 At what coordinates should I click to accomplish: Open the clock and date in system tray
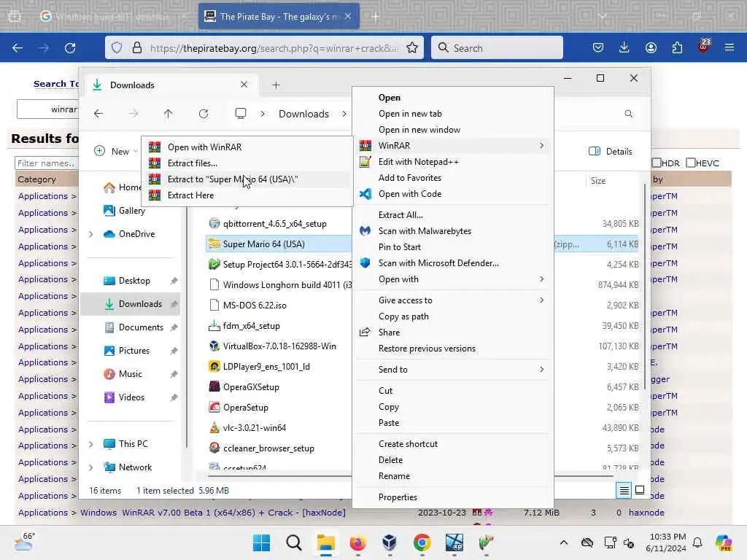pyautogui.click(x=667, y=542)
